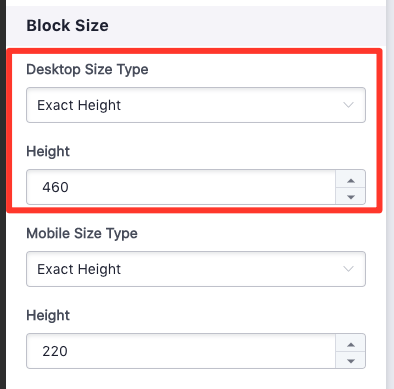Place cursor on the 220 value
This screenshot has width=394, height=389.
(55, 351)
